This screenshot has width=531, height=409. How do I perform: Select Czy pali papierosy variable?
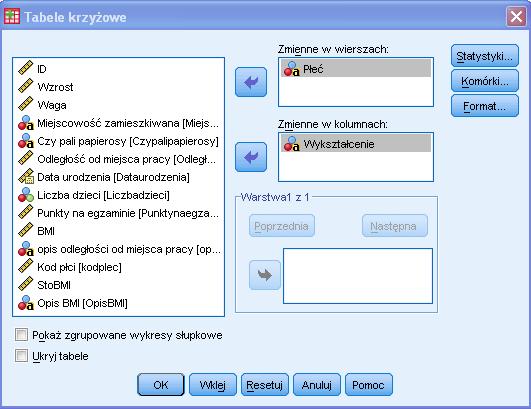[119, 141]
